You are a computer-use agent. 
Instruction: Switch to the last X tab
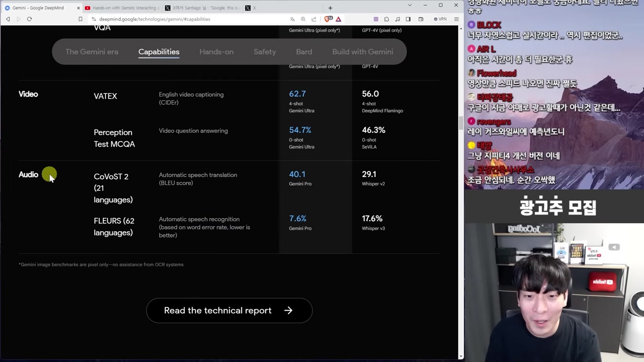tap(282, 8)
